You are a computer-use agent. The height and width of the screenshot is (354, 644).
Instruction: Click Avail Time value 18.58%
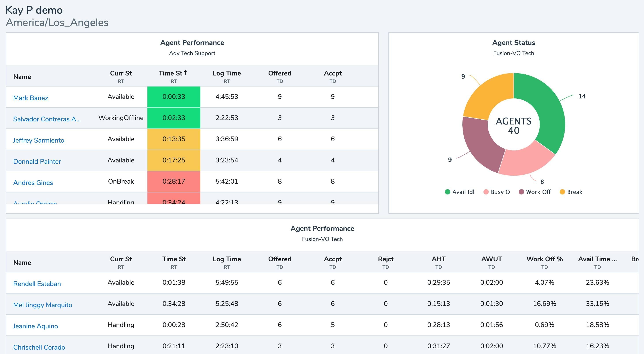pos(597,325)
